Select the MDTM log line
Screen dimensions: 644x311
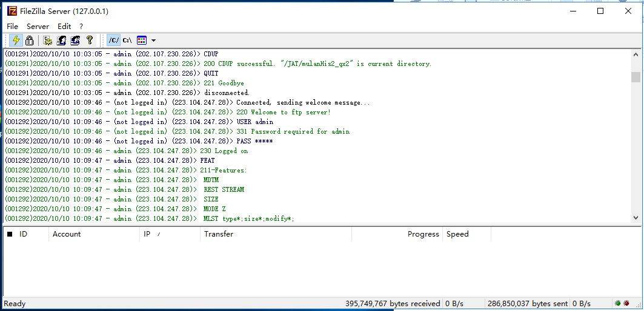click(x=111, y=180)
